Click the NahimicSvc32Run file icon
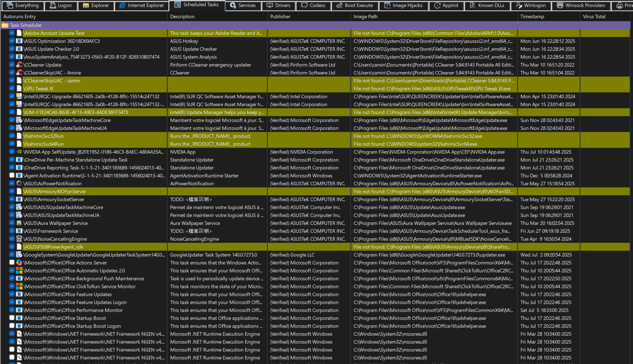Viewport: 633px width, 364px height. [x=19, y=136]
